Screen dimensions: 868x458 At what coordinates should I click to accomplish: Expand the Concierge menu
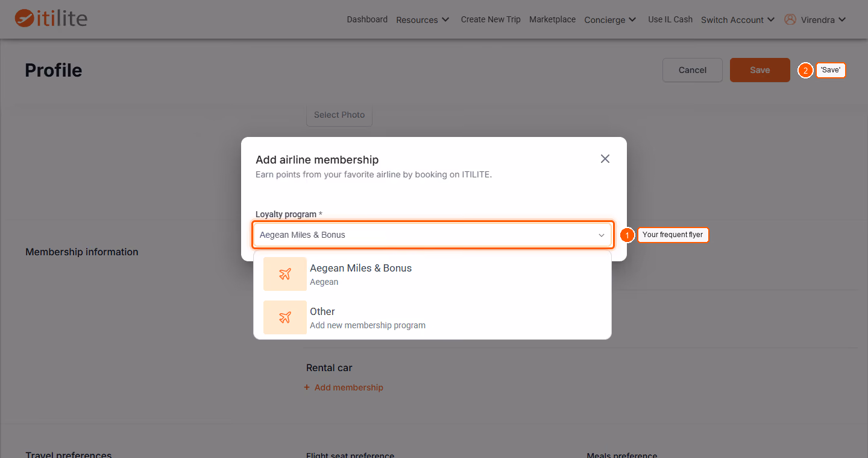610,19
